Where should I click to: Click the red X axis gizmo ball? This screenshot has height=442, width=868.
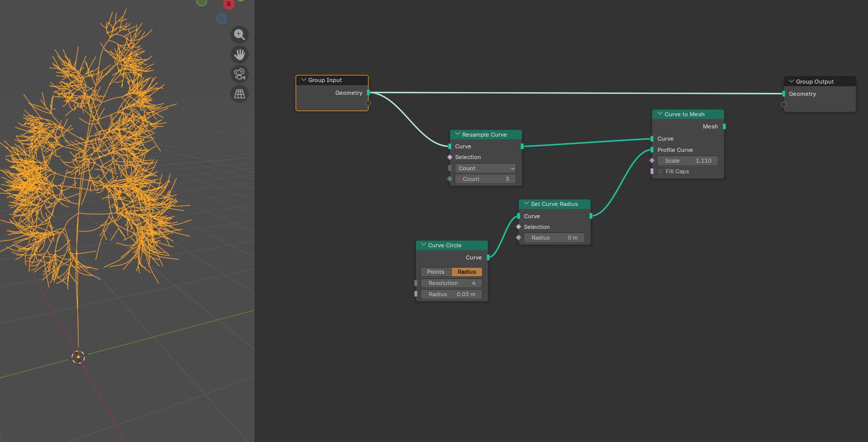pyautogui.click(x=229, y=4)
